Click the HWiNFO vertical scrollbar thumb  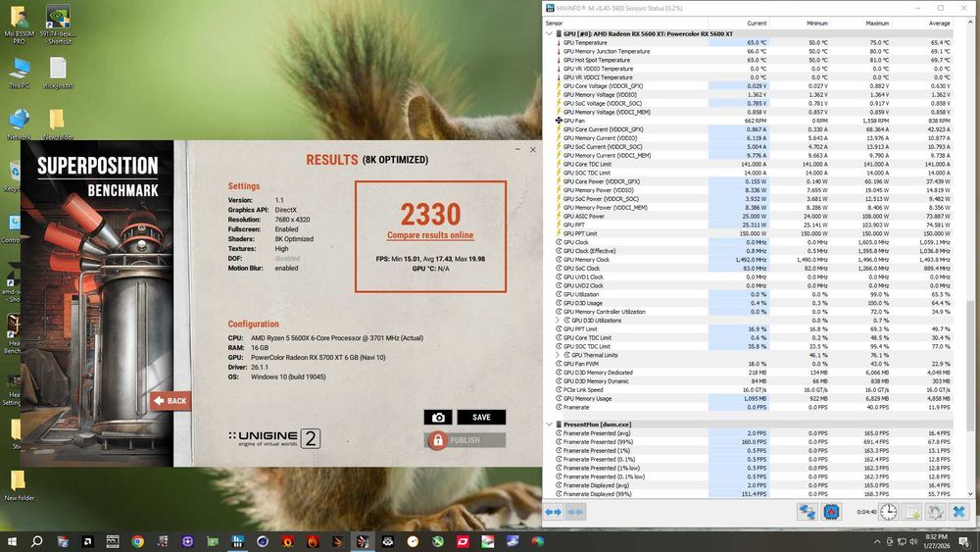[x=970, y=365]
